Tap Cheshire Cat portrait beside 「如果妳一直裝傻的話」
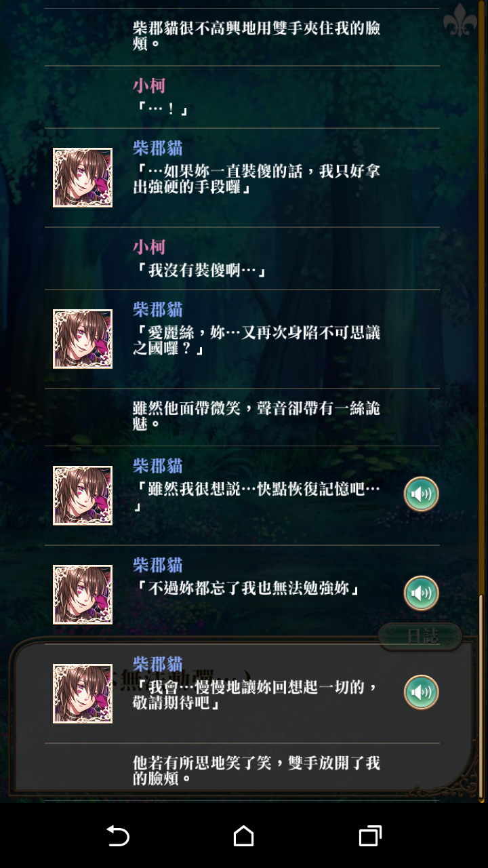 (83, 178)
